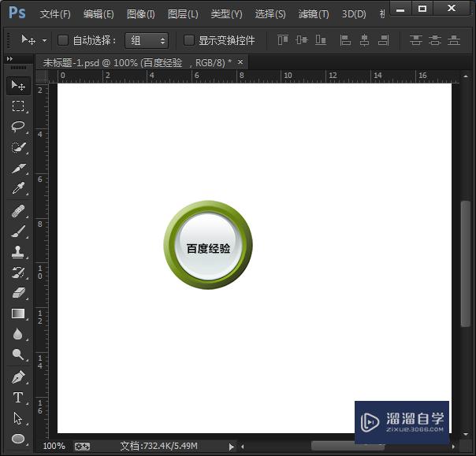Click the Align bottom edges icon
Image resolution: width=476 pixels, height=456 pixels.
321,39
